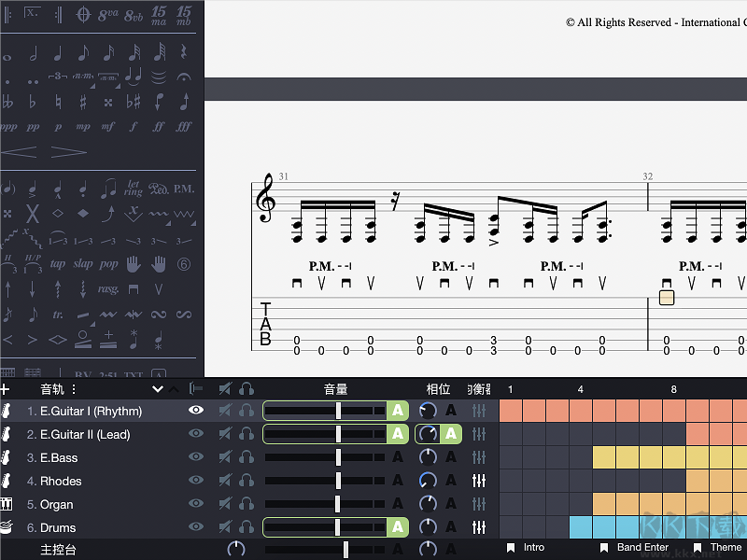Solo the E.Guitar II (Lead) track

click(x=246, y=434)
